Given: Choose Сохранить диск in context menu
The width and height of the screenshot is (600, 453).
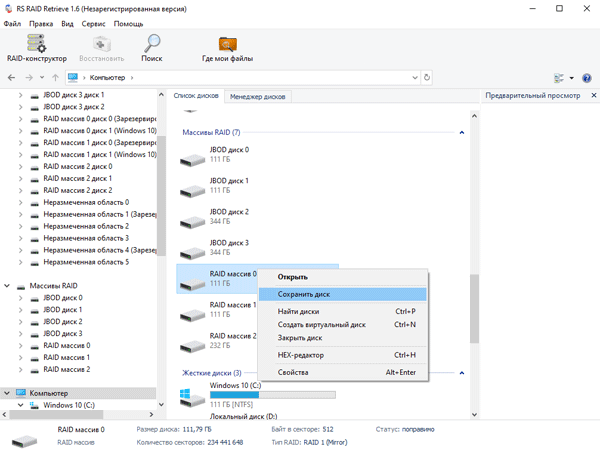Looking at the screenshot, I should (x=343, y=294).
